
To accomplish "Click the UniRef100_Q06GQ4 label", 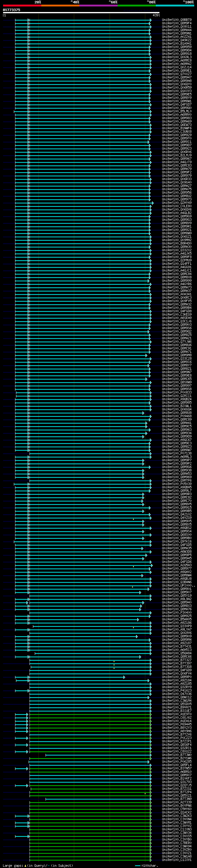I will [177, 410].
